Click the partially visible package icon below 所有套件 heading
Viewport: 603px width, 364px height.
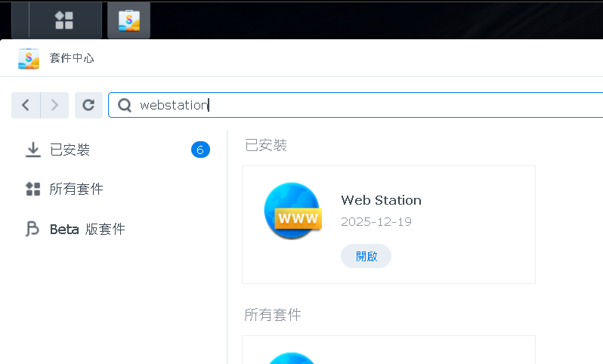292,357
